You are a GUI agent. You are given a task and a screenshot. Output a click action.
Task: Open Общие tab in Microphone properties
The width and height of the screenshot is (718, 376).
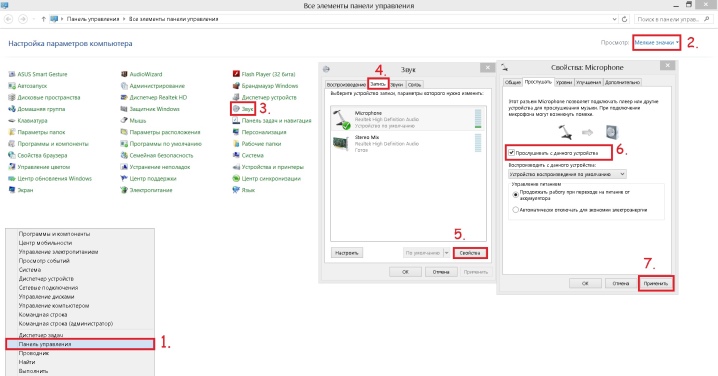(512, 82)
